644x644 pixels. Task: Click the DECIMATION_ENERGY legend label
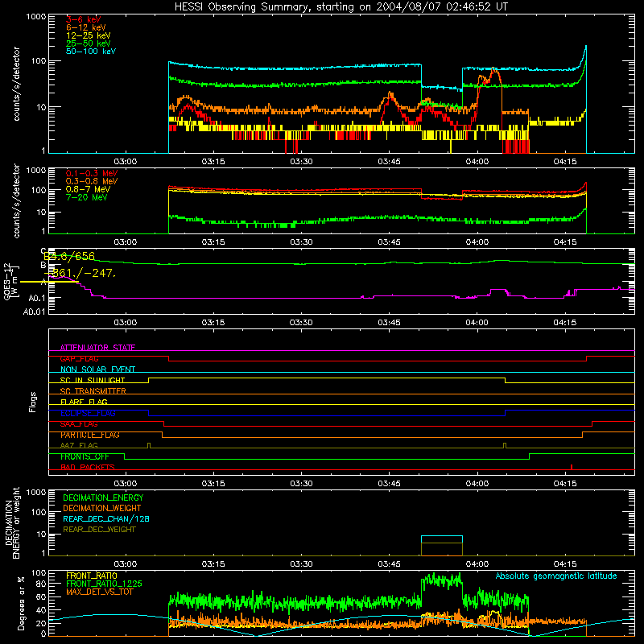pyautogui.click(x=103, y=497)
